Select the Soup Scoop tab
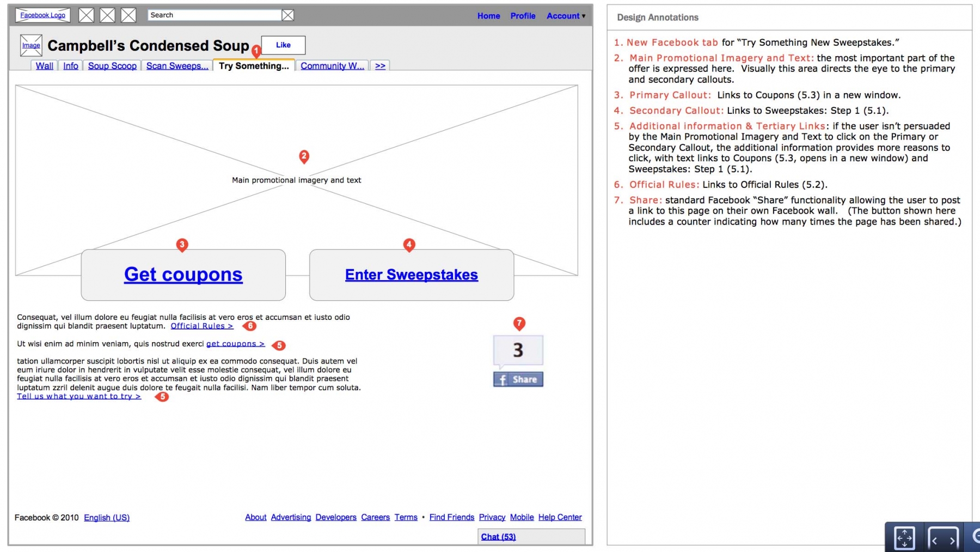980x552 pixels. click(x=112, y=66)
